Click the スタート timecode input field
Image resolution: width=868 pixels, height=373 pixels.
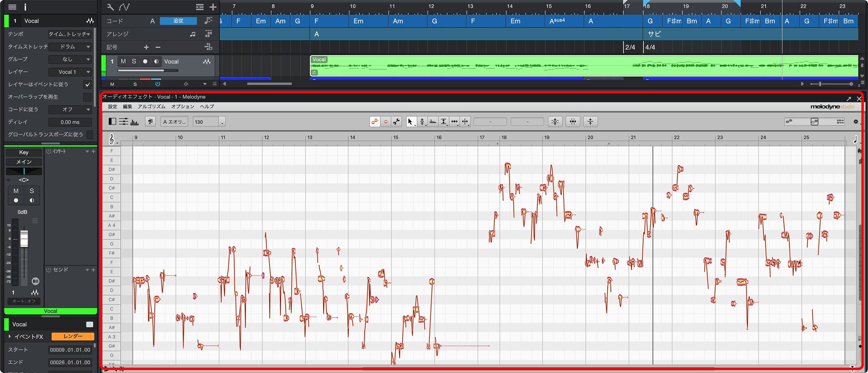(x=70, y=349)
